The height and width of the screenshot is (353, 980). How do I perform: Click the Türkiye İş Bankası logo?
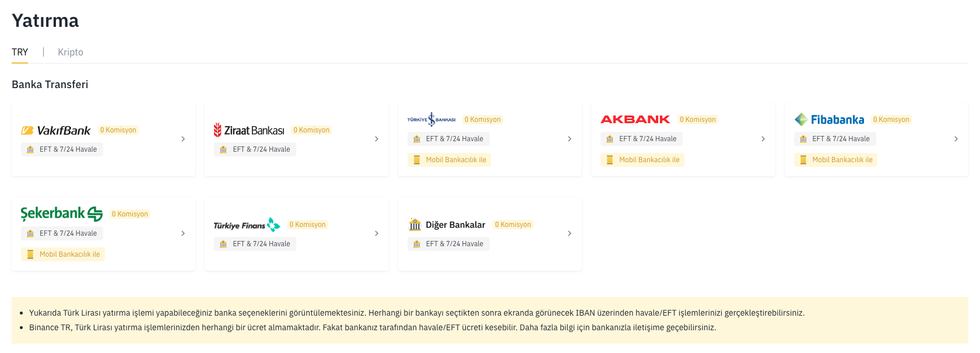click(x=431, y=118)
